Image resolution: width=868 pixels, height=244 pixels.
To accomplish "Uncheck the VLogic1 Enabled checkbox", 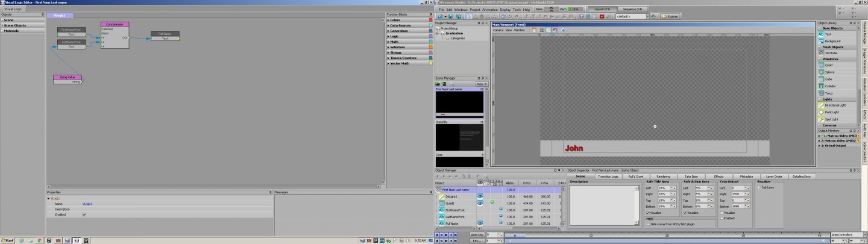I will [x=84, y=214].
